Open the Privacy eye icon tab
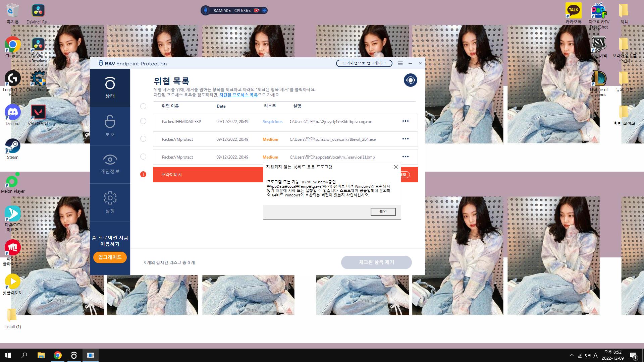The width and height of the screenshot is (644, 362). click(x=110, y=164)
